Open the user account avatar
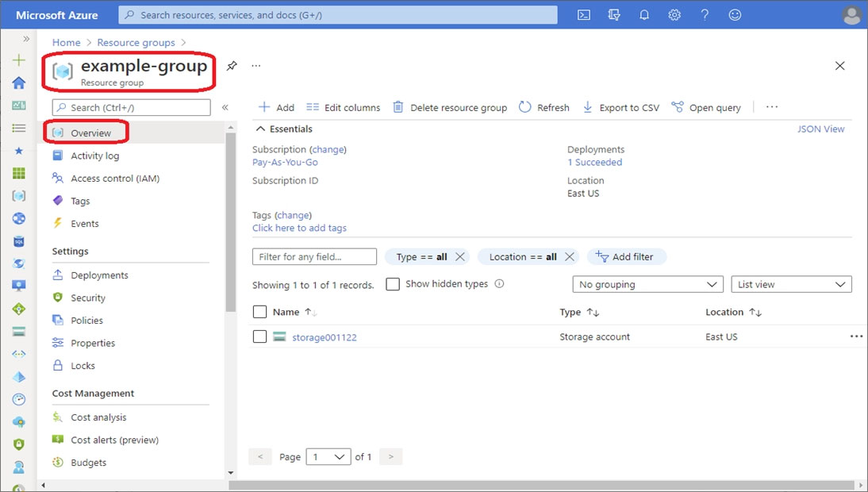 [x=851, y=15]
